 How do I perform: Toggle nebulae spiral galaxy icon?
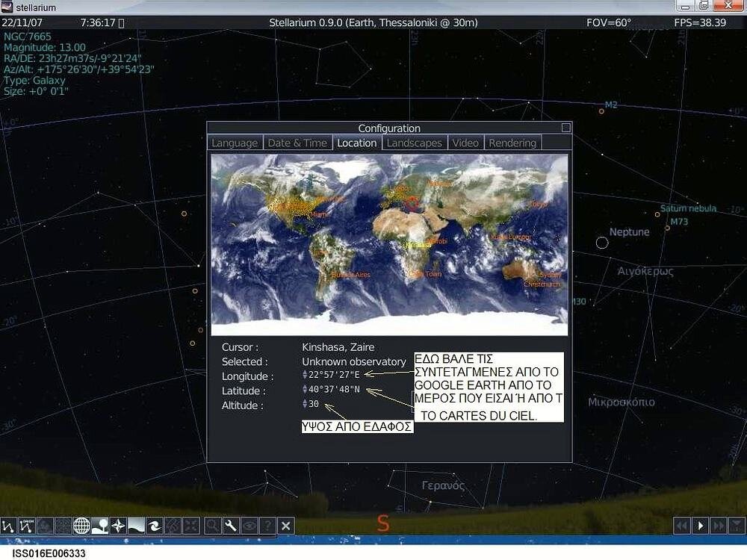[x=155, y=526]
